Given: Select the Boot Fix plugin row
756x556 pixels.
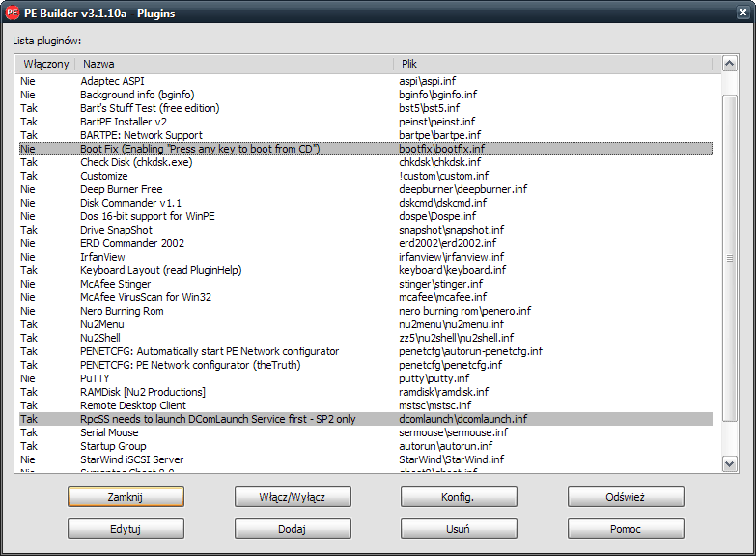Looking at the screenshot, I should tap(366, 149).
